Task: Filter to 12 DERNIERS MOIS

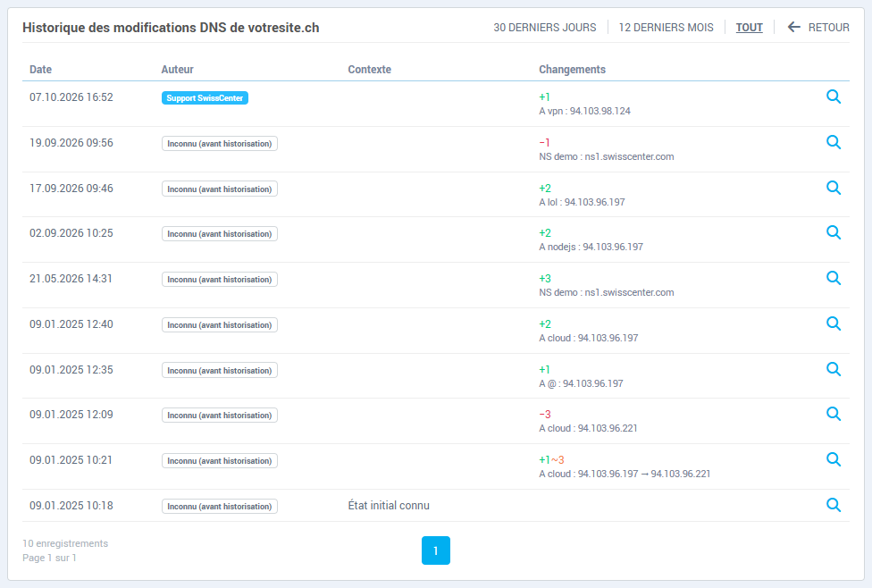Action: (666, 28)
